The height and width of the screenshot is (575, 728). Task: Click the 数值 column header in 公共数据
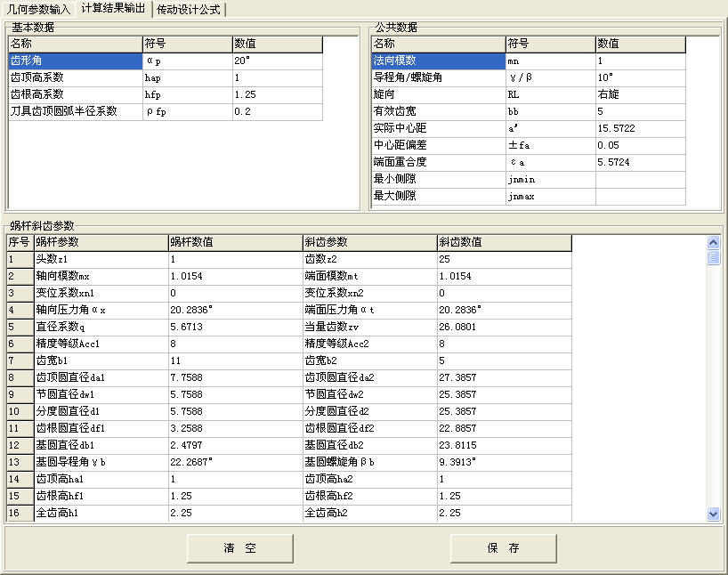coord(641,45)
